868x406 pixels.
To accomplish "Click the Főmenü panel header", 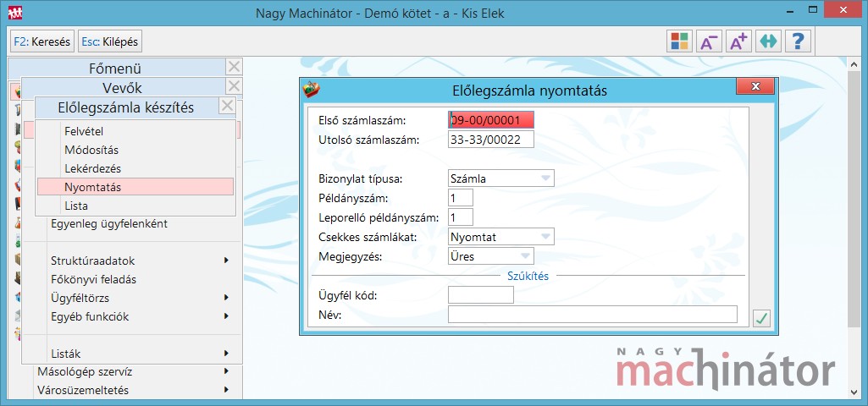I will point(115,68).
